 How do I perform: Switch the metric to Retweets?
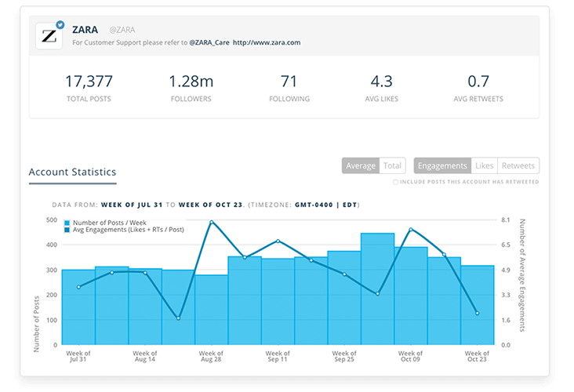coord(518,165)
